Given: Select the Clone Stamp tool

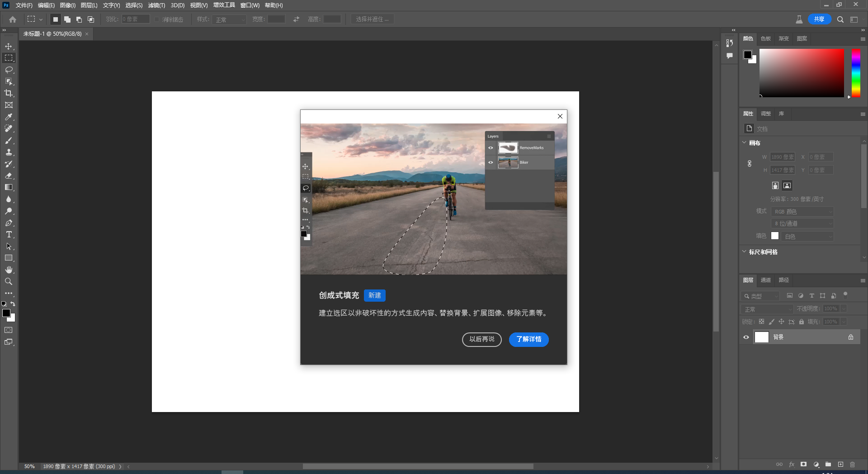Looking at the screenshot, I should (x=9, y=152).
